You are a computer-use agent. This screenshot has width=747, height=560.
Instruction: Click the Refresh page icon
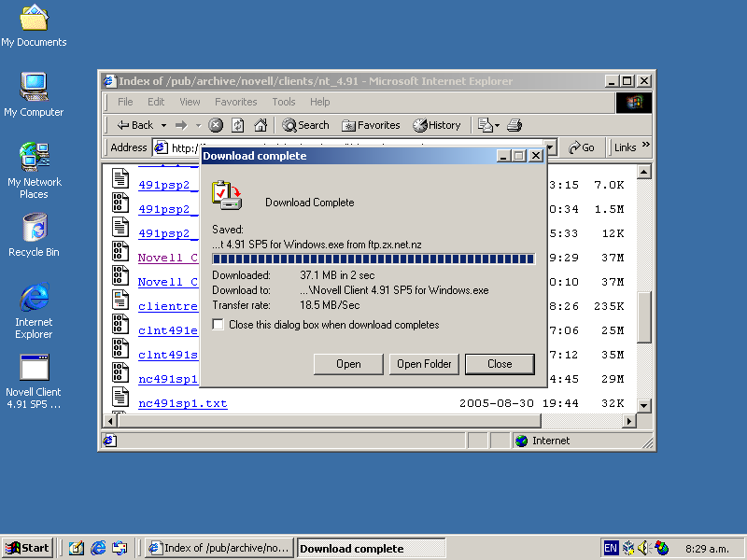tap(238, 125)
